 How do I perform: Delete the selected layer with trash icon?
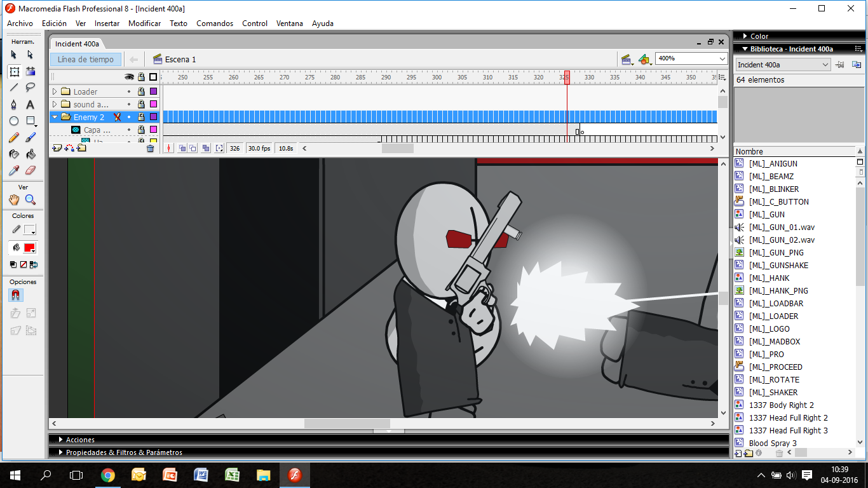(151, 148)
